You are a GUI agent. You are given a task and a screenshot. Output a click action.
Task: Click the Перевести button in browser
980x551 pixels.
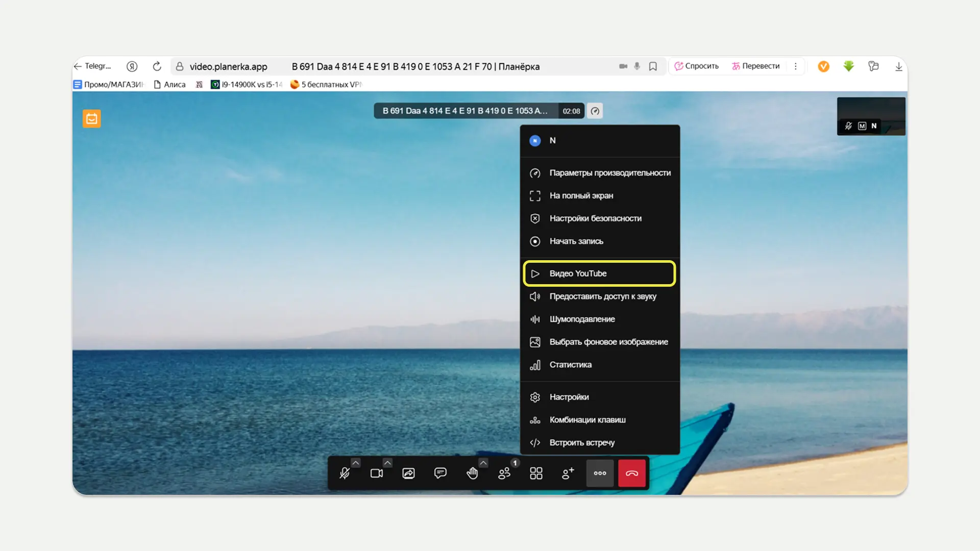coord(756,66)
